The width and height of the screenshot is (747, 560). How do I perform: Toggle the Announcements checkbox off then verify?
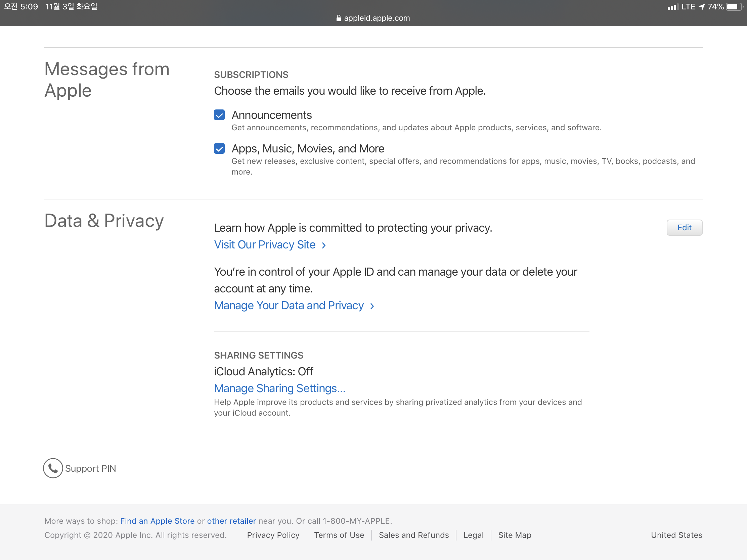[x=219, y=115]
